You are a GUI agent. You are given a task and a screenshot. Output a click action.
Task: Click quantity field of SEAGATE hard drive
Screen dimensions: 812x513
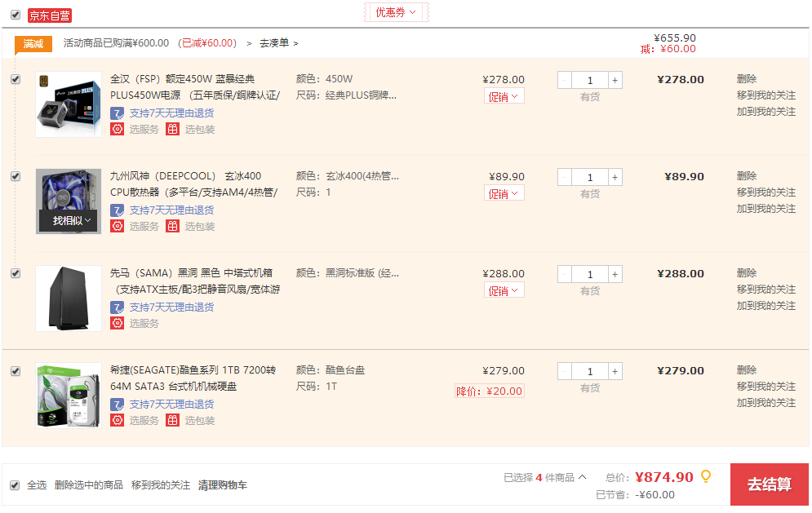click(x=590, y=371)
